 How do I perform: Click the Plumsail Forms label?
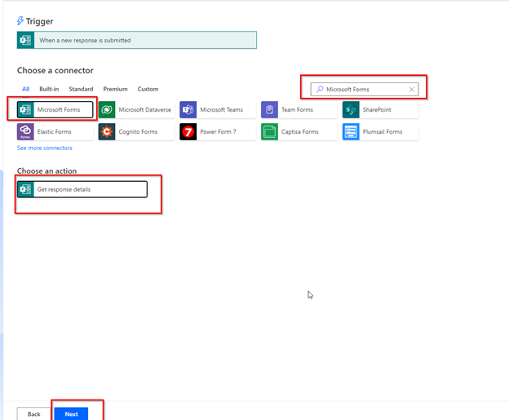point(383,132)
